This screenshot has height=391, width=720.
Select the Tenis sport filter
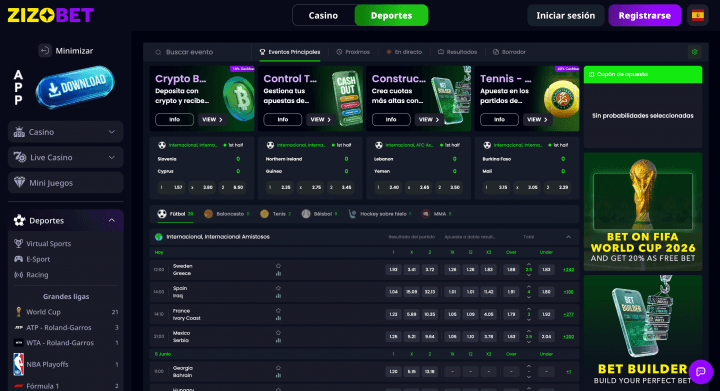(276, 214)
